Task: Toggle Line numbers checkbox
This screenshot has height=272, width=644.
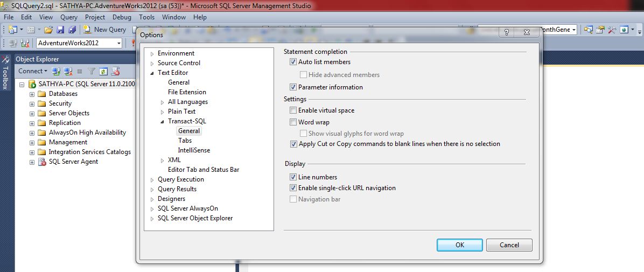Action: coord(293,177)
